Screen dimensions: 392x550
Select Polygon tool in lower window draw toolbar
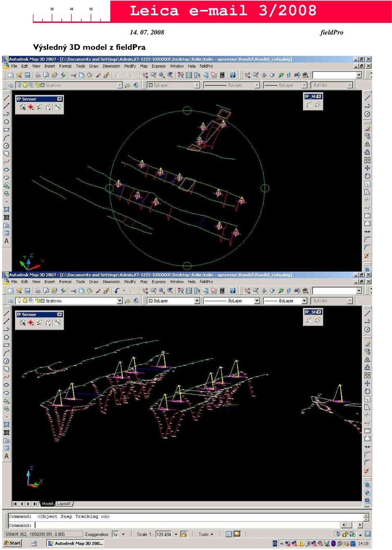click(7, 337)
